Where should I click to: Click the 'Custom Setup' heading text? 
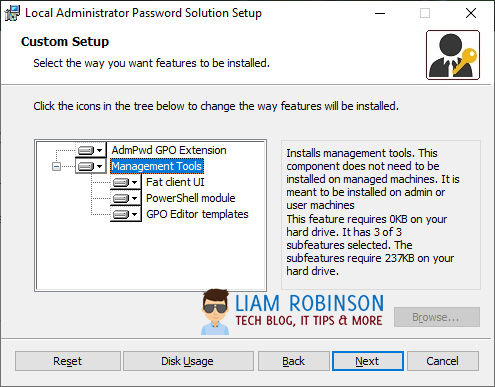pyautogui.click(x=65, y=42)
